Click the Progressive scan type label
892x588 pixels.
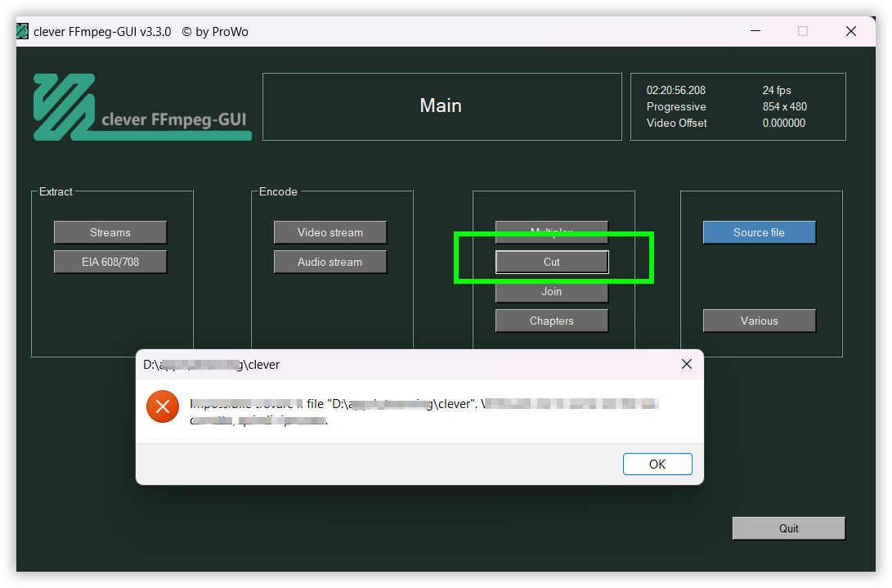pos(676,106)
